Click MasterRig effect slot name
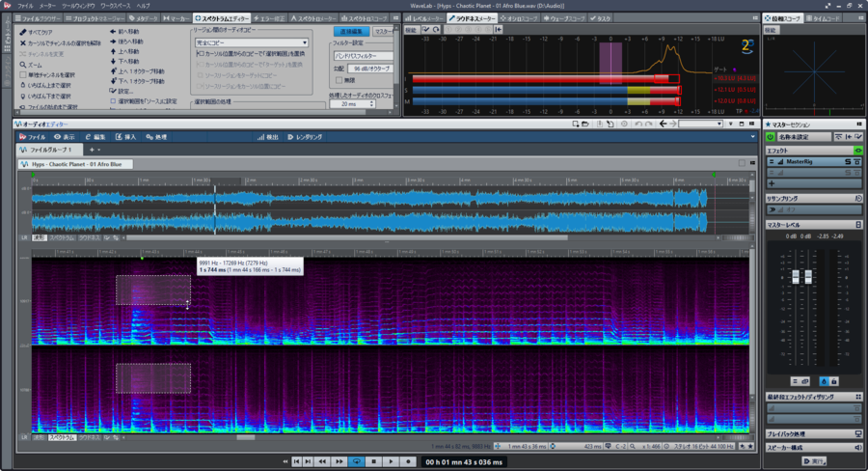 tap(800, 162)
